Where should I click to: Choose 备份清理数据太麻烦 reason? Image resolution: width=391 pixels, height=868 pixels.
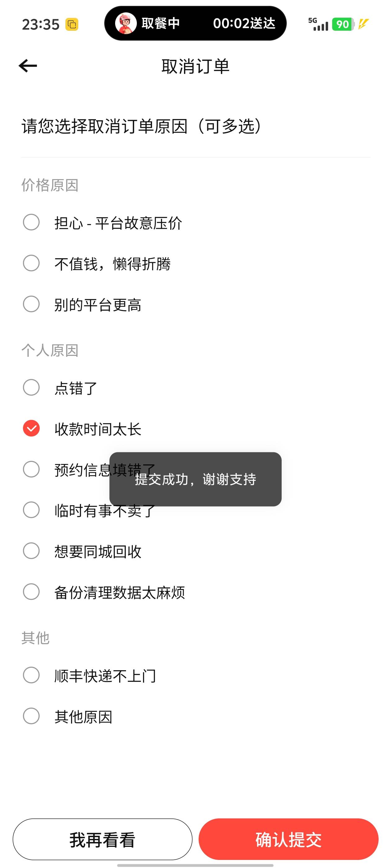tap(31, 592)
